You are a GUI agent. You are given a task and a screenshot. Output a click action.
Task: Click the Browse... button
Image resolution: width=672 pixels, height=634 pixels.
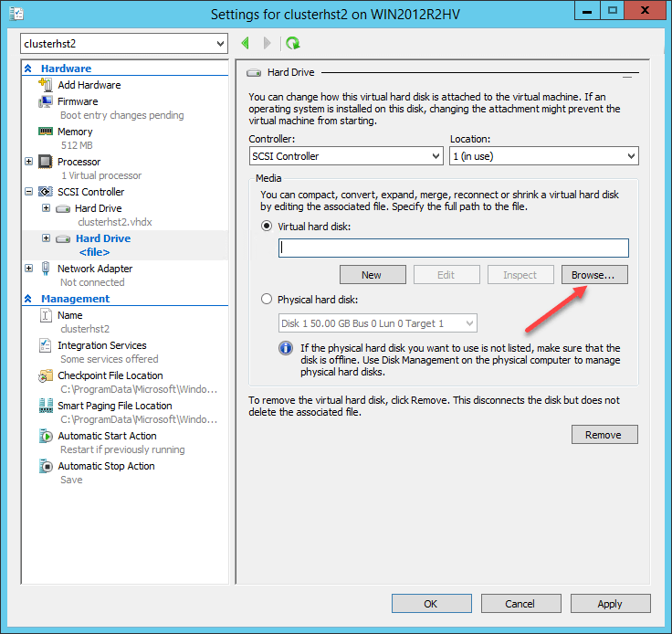pyautogui.click(x=594, y=275)
